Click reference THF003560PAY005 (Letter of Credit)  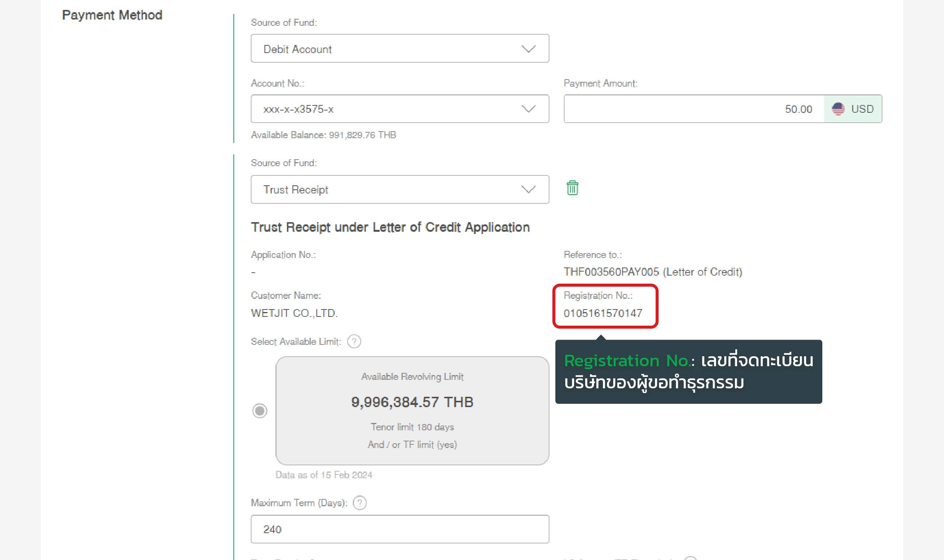(x=652, y=272)
